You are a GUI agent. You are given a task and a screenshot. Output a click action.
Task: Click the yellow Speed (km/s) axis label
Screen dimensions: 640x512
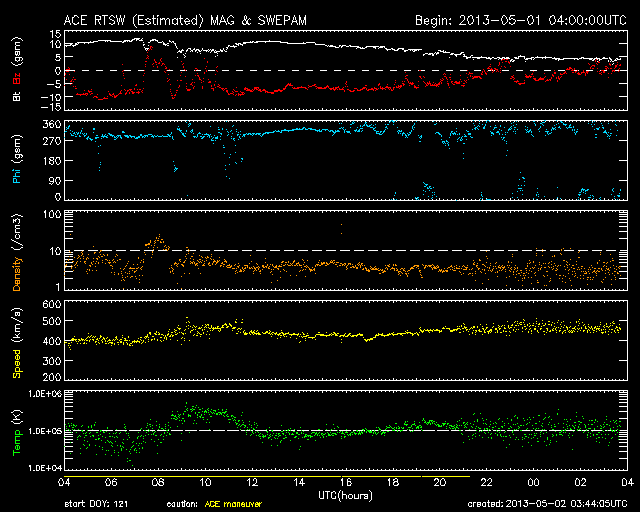coord(17,343)
